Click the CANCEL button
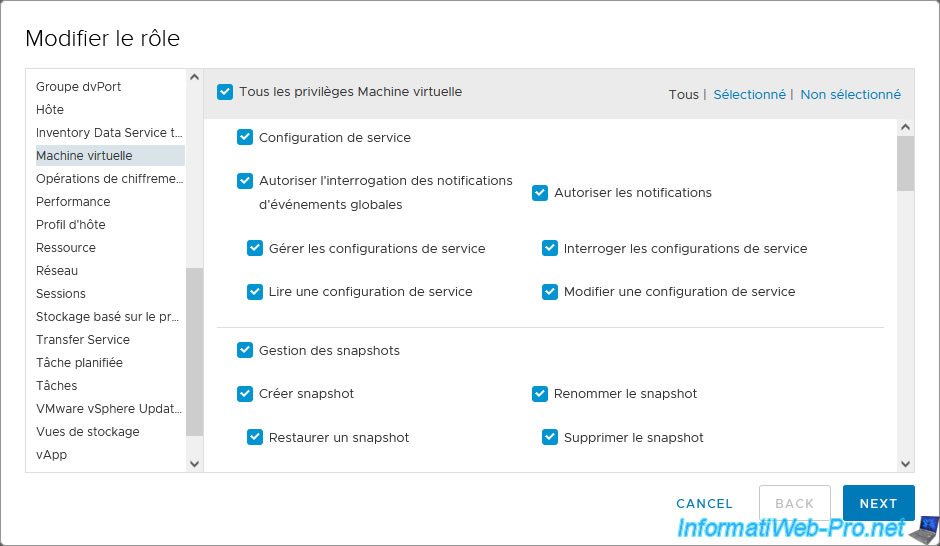Screen dimensions: 940x546 pos(704,503)
